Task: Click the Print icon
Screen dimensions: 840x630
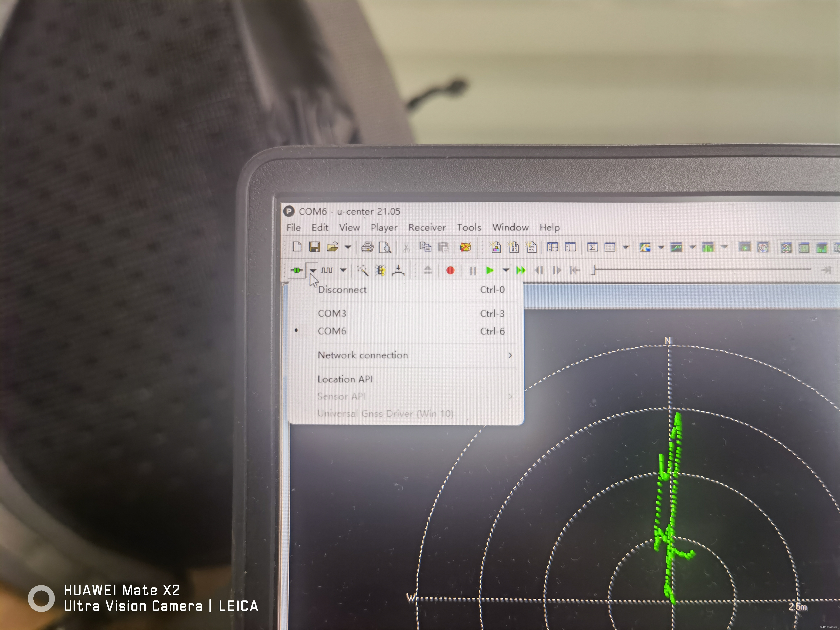Action: coord(367,248)
